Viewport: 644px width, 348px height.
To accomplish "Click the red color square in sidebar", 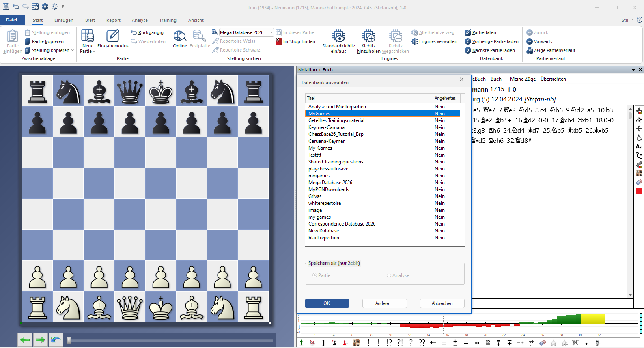I will (x=639, y=191).
